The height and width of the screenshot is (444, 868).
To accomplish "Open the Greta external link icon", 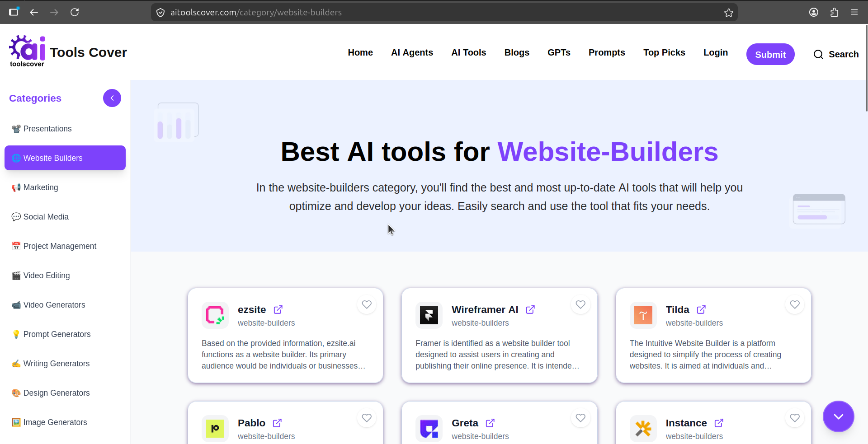I will click(490, 423).
